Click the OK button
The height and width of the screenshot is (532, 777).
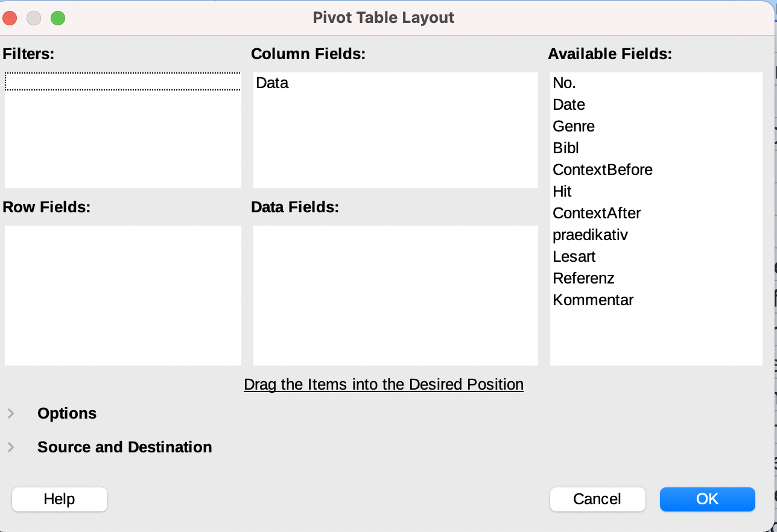point(707,499)
